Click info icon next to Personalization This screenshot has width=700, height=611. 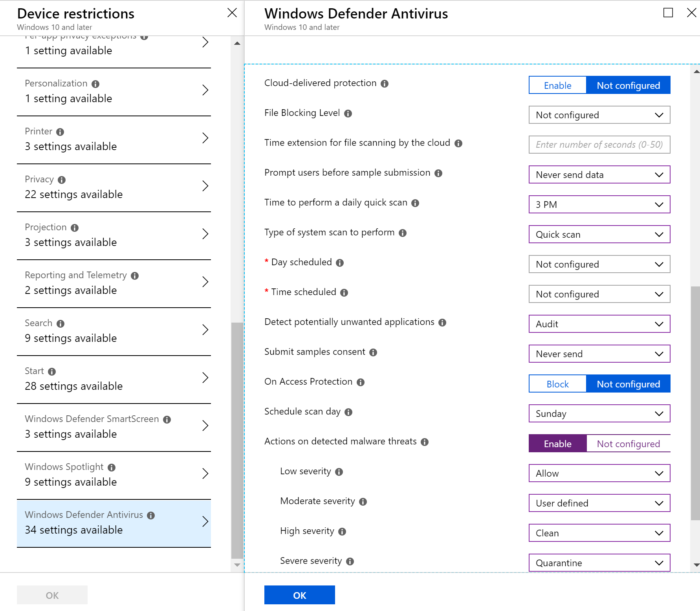coord(95,84)
